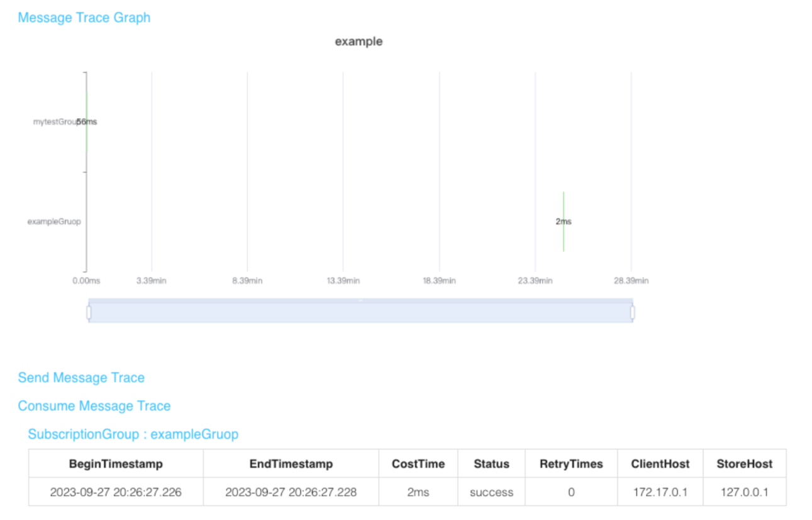Collapse the Consume Message Trace section

pos(94,406)
